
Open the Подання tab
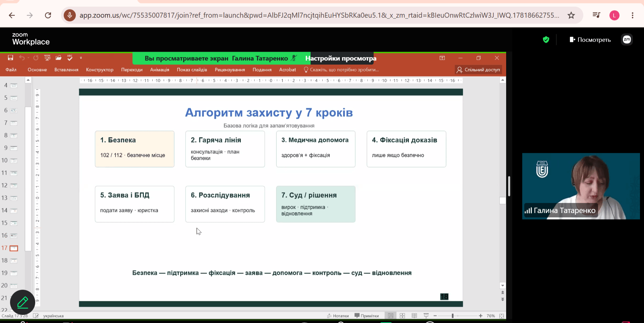pos(262,70)
